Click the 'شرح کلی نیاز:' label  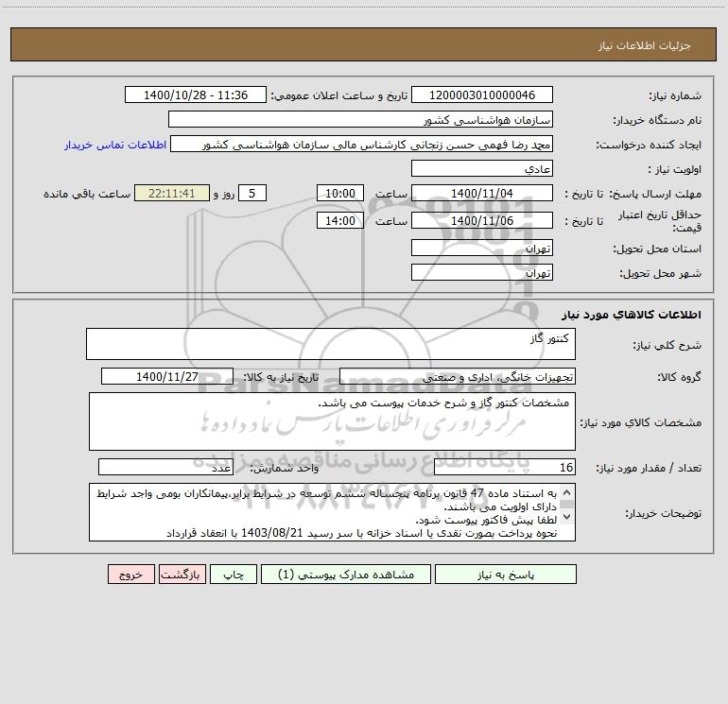click(667, 345)
